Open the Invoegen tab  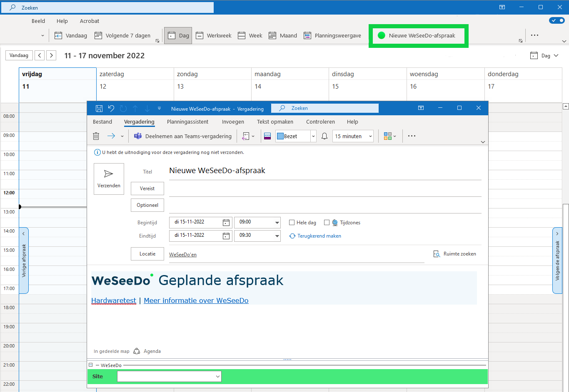point(233,122)
